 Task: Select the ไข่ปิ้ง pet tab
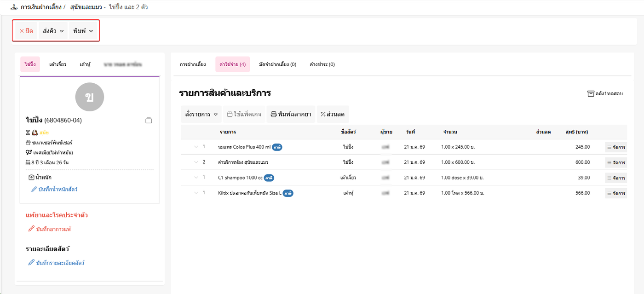point(30,64)
